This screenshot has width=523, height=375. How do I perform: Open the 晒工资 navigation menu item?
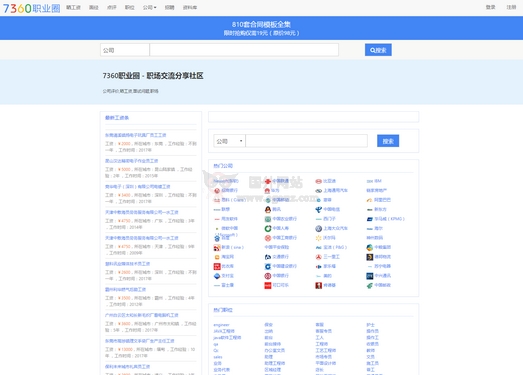point(73,7)
